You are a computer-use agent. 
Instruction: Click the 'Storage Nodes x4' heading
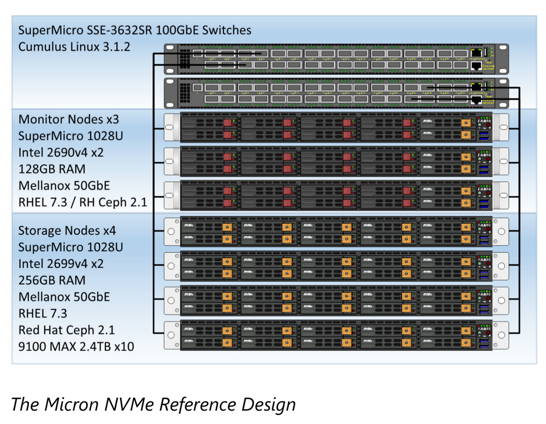(x=67, y=230)
